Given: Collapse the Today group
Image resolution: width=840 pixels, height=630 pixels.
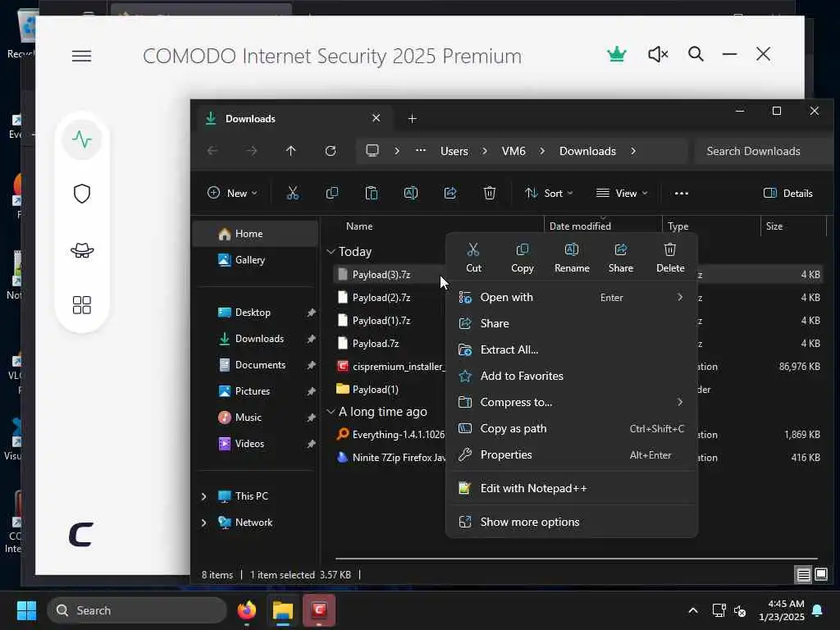Looking at the screenshot, I should [x=331, y=252].
